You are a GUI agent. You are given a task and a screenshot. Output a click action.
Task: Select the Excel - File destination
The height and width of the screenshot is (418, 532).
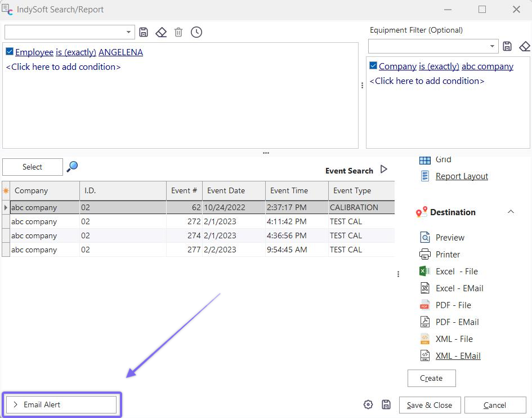click(x=456, y=272)
